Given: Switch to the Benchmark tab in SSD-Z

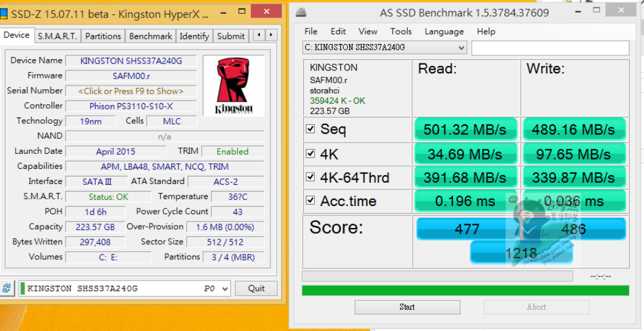Looking at the screenshot, I should tap(150, 36).
